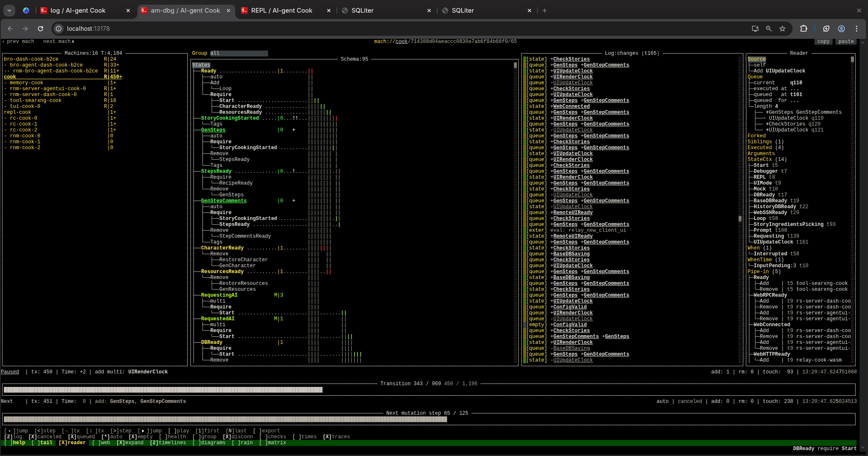Click the play control

click(179, 431)
